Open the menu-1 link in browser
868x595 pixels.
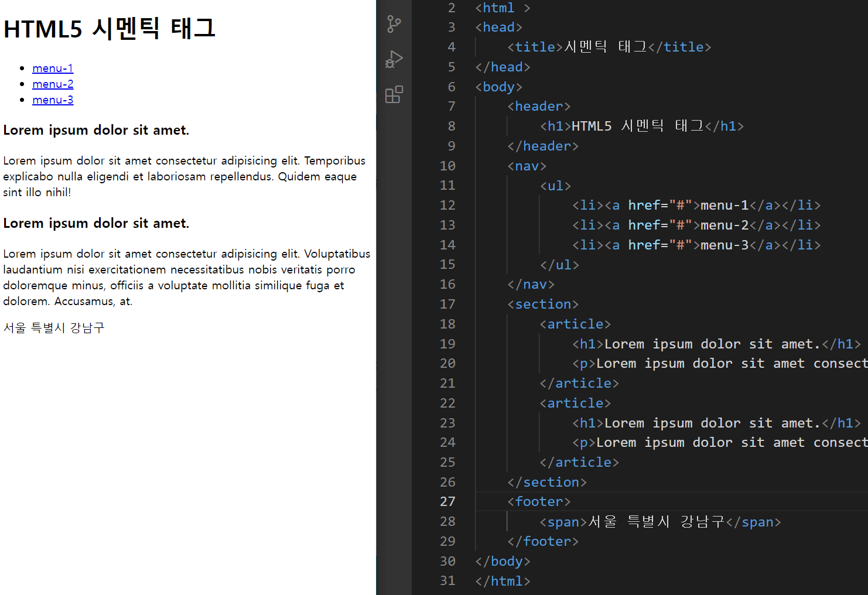coord(53,68)
